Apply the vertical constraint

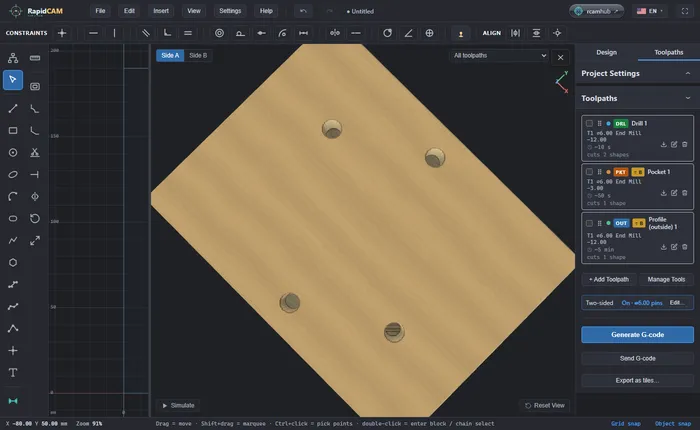tap(114, 33)
